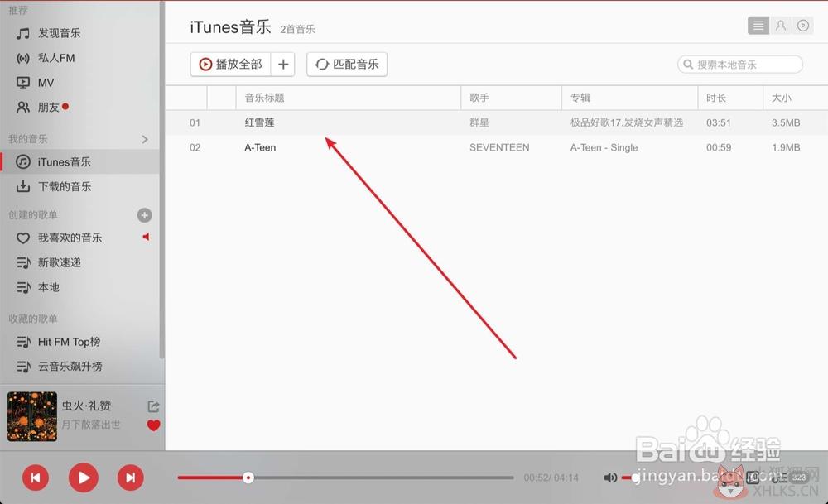Screen dimensions: 828x504
Task: Click the playing speaker indicator beside 我喜欢的音乐
Action: 147,237
